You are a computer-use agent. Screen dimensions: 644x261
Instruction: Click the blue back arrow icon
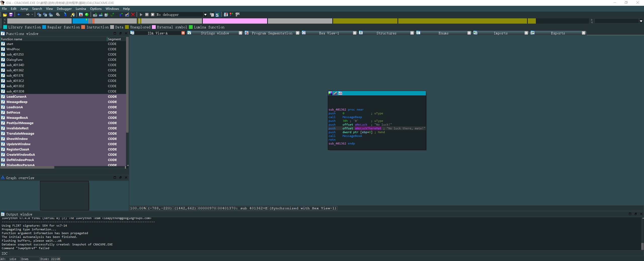tap(19, 15)
